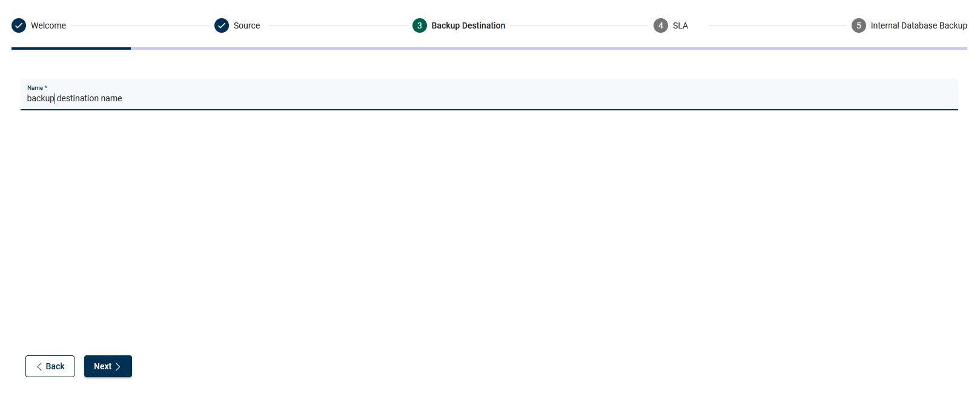
Task: Click the light unfilled progress bar portion
Action: click(x=545, y=49)
